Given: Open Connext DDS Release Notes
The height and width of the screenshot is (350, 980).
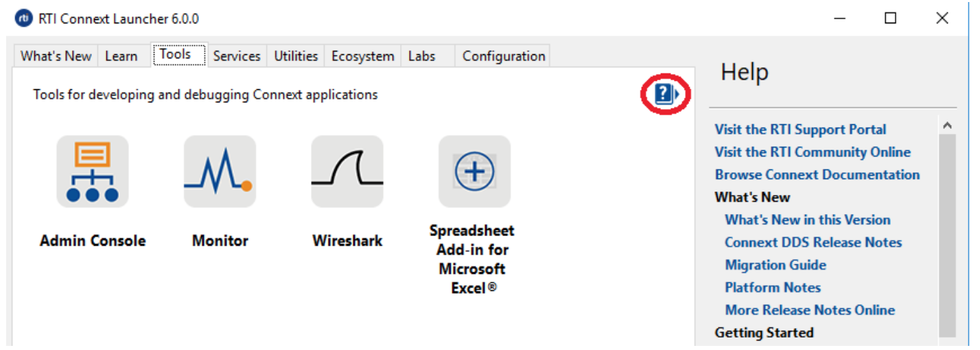Looking at the screenshot, I should tap(813, 243).
